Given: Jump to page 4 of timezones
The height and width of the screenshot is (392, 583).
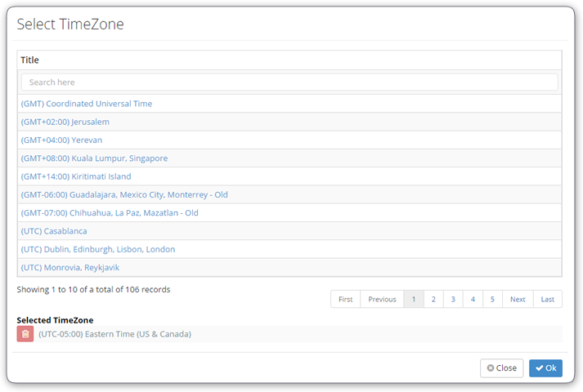Looking at the screenshot, I should click(473, 299).
